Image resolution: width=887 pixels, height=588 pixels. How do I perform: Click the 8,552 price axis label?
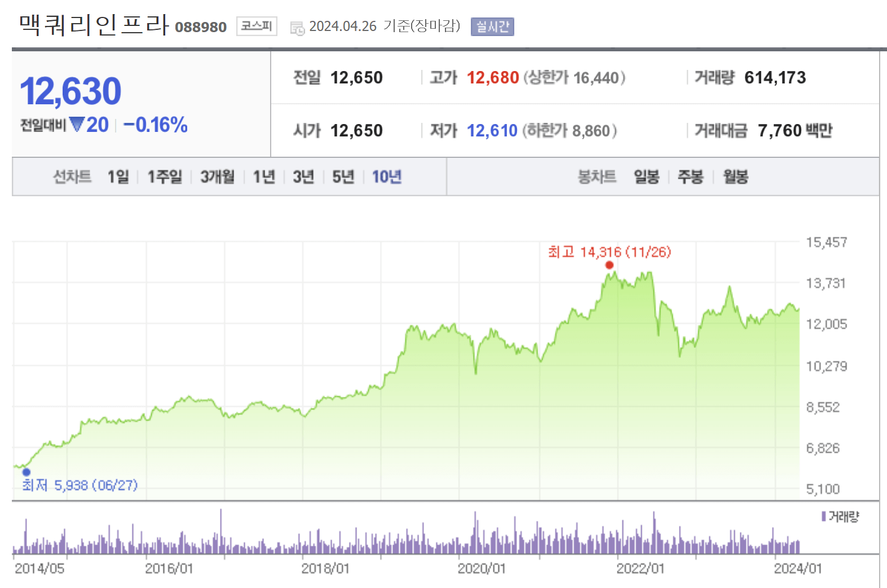[x=823, y=407]
